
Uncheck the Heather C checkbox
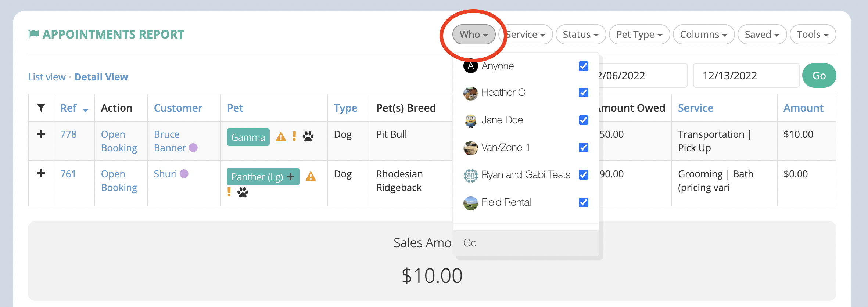[x=584, y=93]
